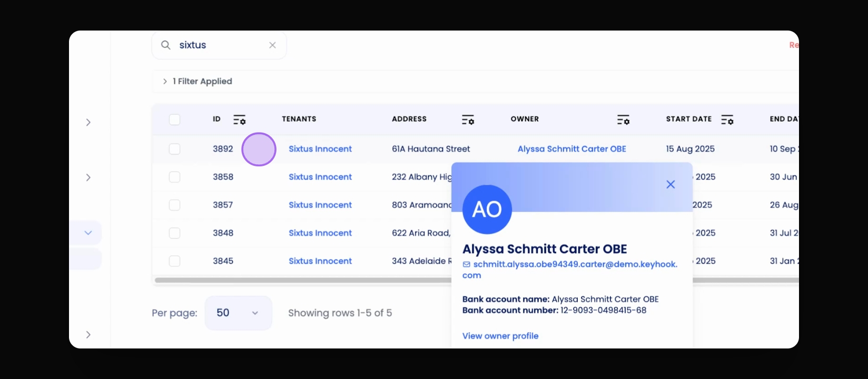Focus the search field containing sixtus
Viewport: 868px width, 379px height.
tap(219, 45)
